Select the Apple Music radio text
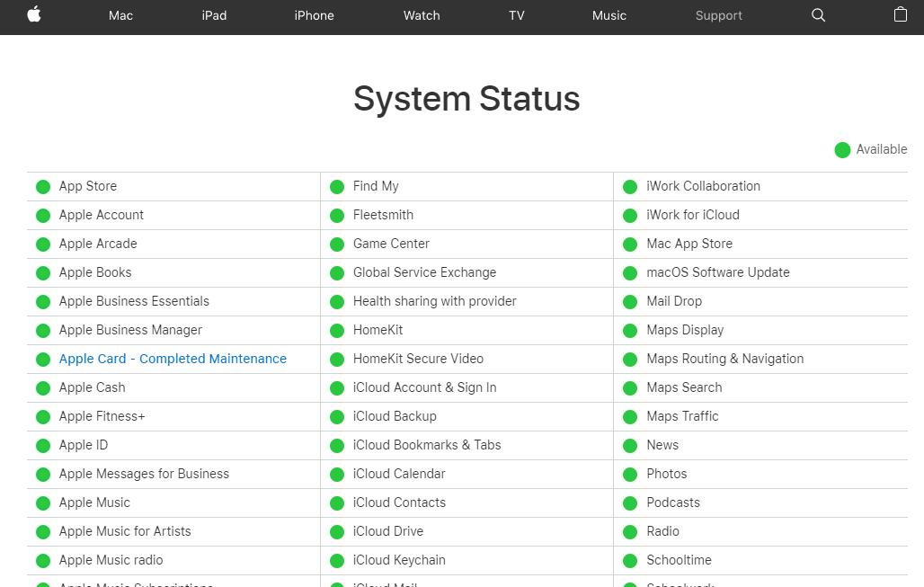The height and width of the screenshot is (587, 924). coord(111,560)
